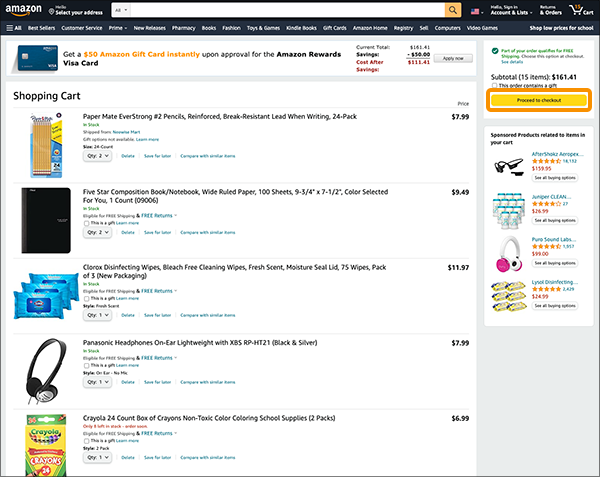Click the location pin Select your address
Image resolution: width=600 pixels, height=477 pixels.
tap(75, 10)
